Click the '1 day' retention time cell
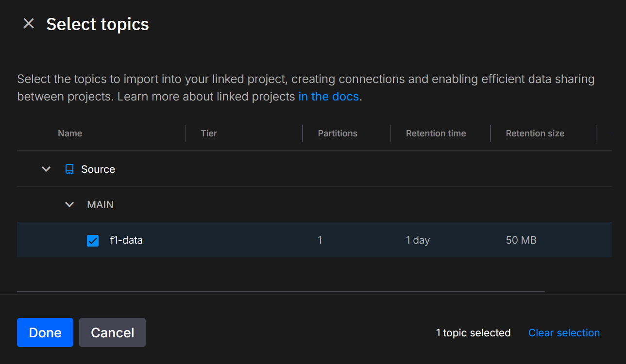Screen dimensions: 626x364 (418, 240)
